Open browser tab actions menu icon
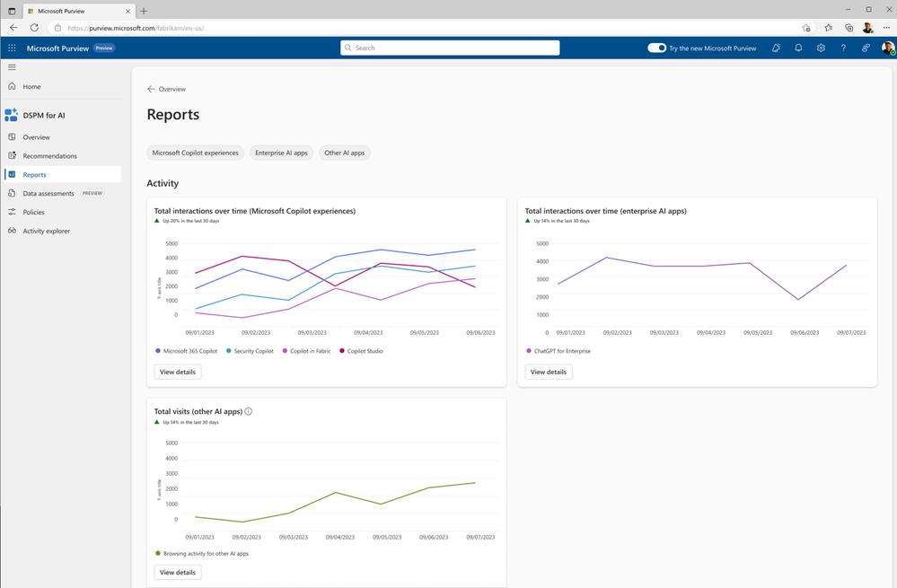The height and width of the screenshot is (588, 897). pos(12,11)
